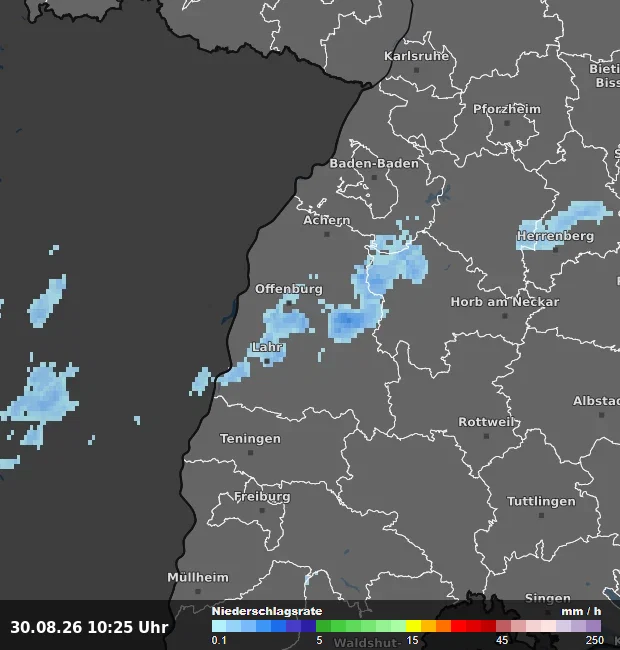Select the Horb am Neckar marker square

[505, 316]
